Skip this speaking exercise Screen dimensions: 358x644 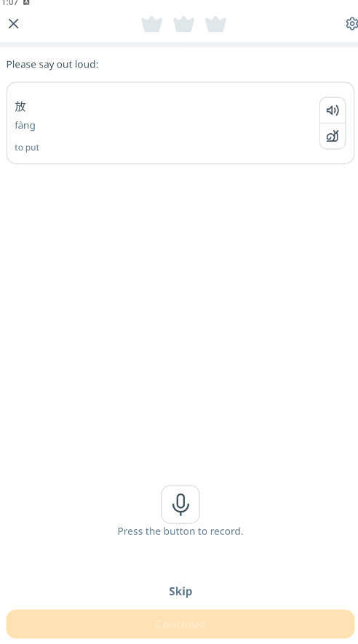point(180,592)
